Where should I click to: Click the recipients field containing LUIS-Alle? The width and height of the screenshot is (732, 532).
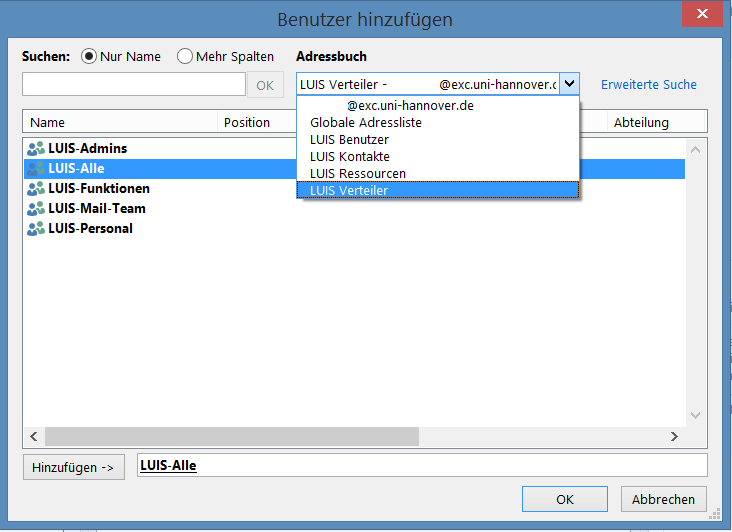[422, 465]
